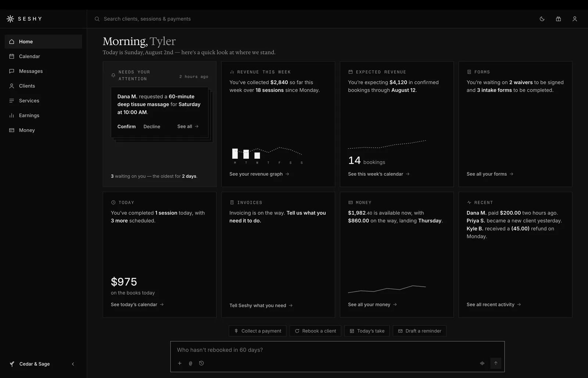Click the Expected Revenue calendar icon
The height and width of the screenshot is (378, 588).
(351, 72)
